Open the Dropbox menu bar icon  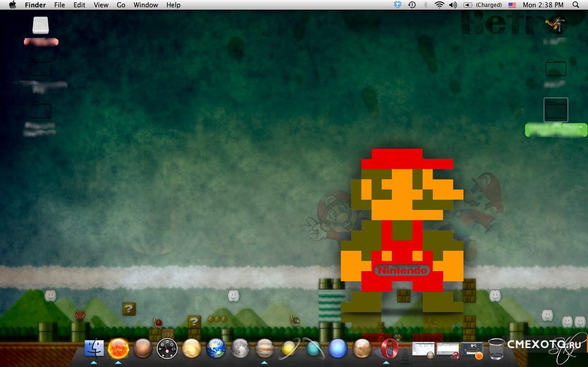point(398,5)
